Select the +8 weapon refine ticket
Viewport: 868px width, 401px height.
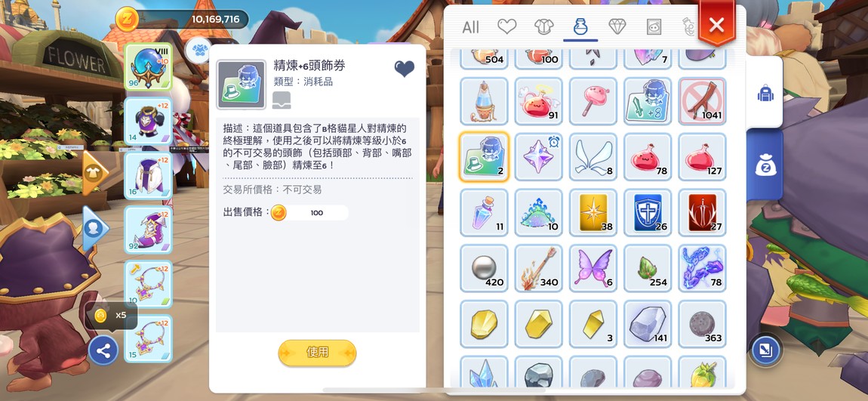[x=647, y=101]
